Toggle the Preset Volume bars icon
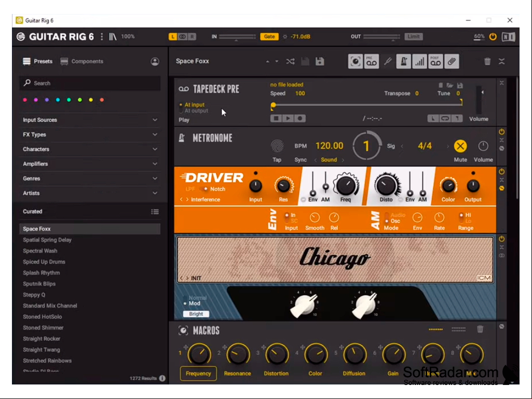This screenshot has width=532, height=399. (420, 61)
